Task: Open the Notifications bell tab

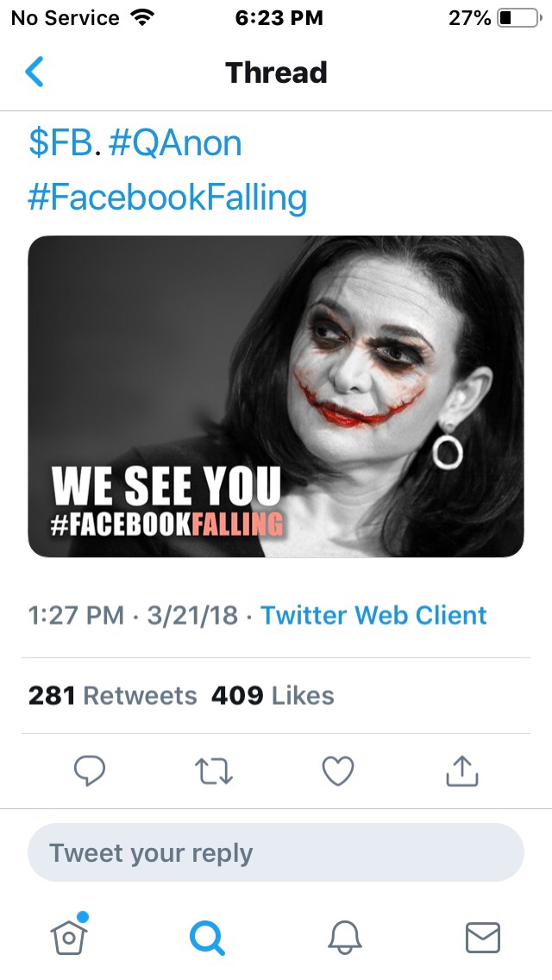Action: coord(344,937)
